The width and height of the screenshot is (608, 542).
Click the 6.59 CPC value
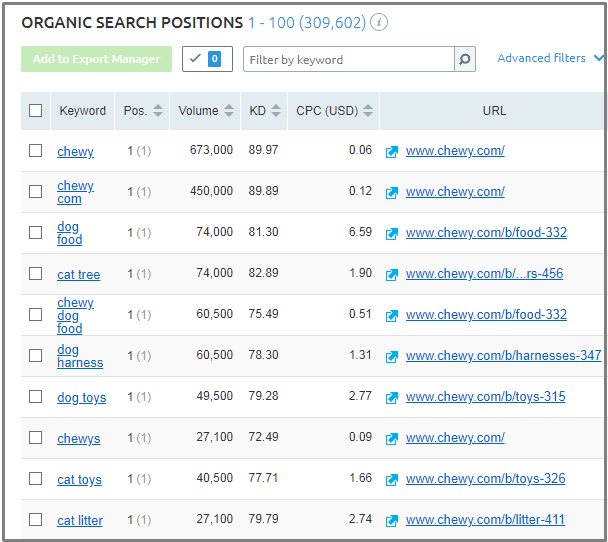(x=360, y=232)
